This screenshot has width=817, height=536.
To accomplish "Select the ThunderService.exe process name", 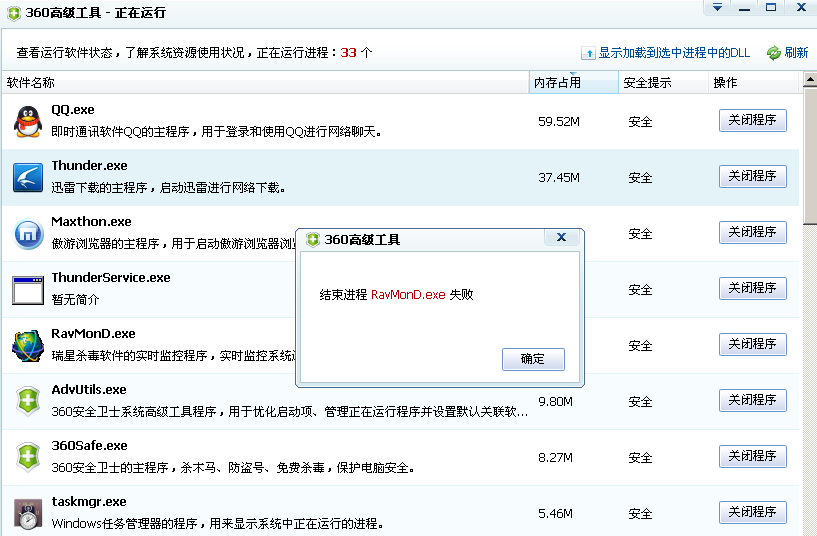I will click(x=111, y=278).
